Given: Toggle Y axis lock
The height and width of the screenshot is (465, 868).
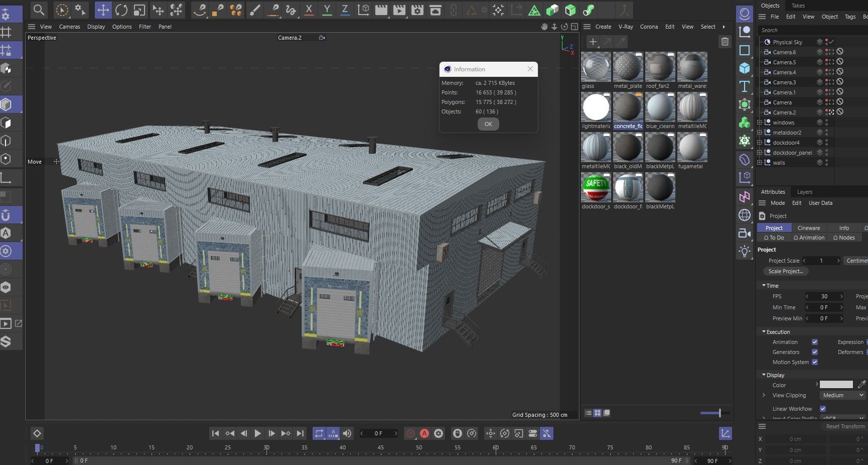Looking at the screenshot, I should tap(327, 10).
